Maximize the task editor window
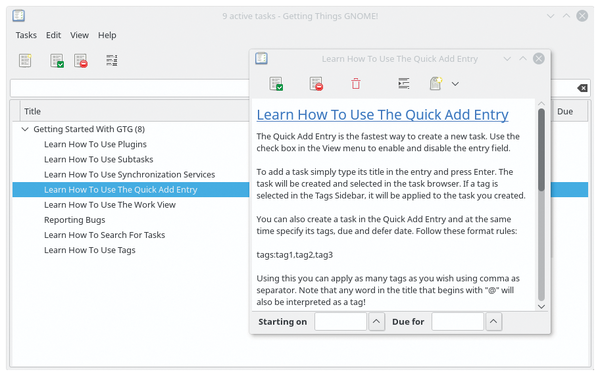This screenshot has width=600, height=376. pos(523,59)
